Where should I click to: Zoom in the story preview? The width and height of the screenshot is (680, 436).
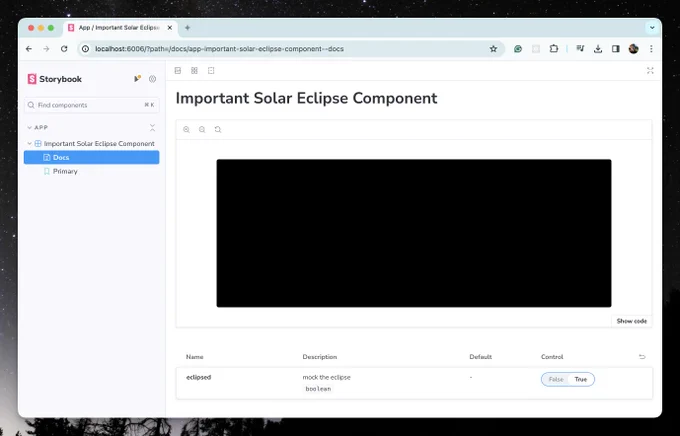(186, 129)
